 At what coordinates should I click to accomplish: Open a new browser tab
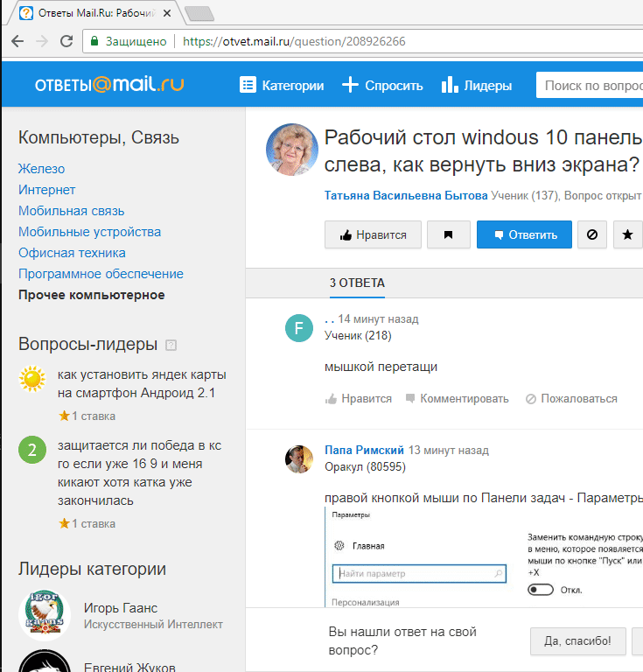click(199, 13)
